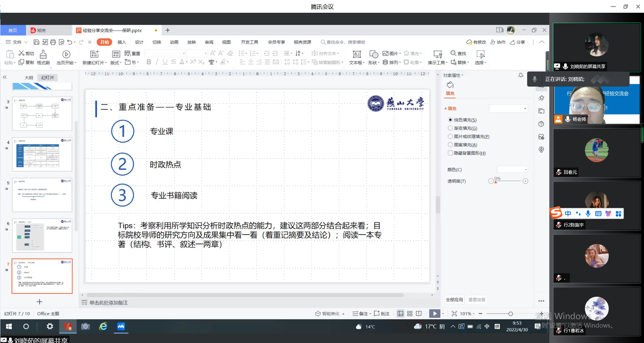Select solid fill (纯色填充) radio button
Screen dimensions: 644x343
tap(450, 120)
